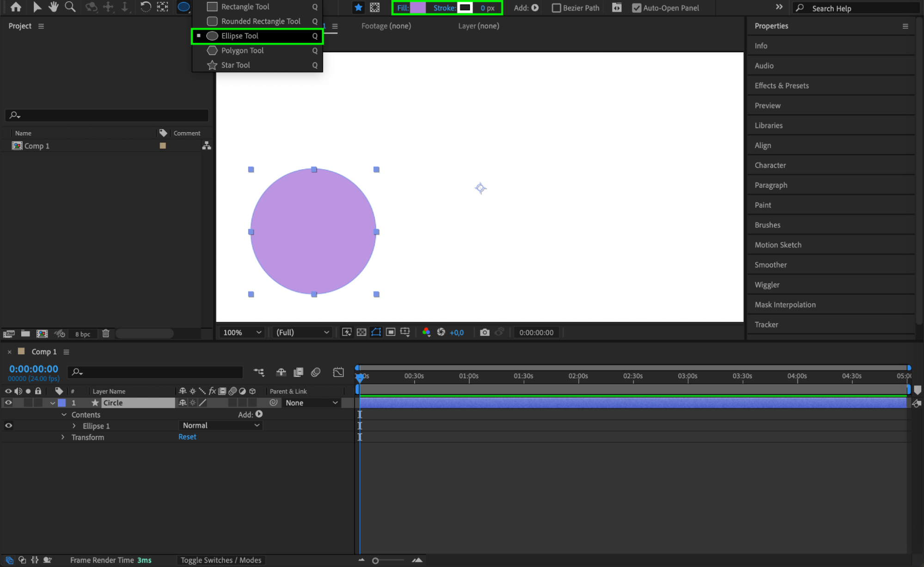Enable the Bezier Path checkbox
The image size is (924, 567).
click(557, 8)
